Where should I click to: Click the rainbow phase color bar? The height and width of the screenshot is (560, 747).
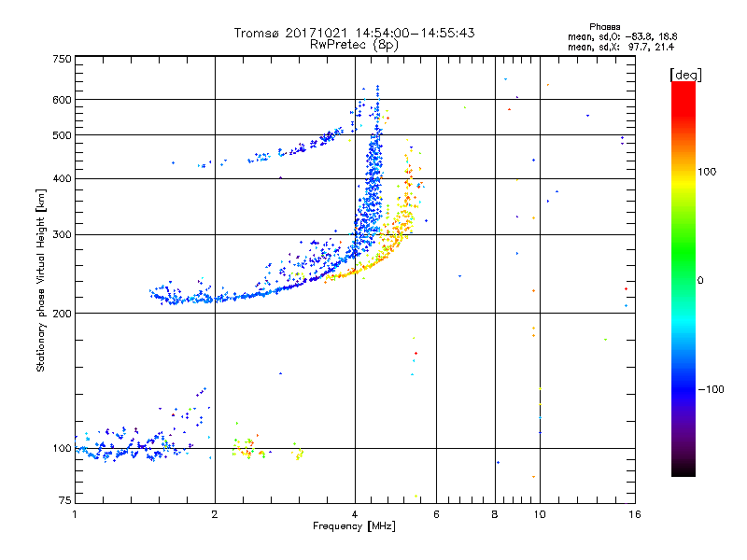[x=684, y=278]
